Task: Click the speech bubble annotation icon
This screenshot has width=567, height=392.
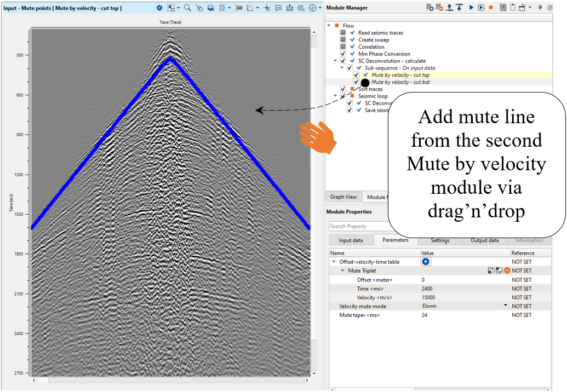Action: click(x=278, y=8)
